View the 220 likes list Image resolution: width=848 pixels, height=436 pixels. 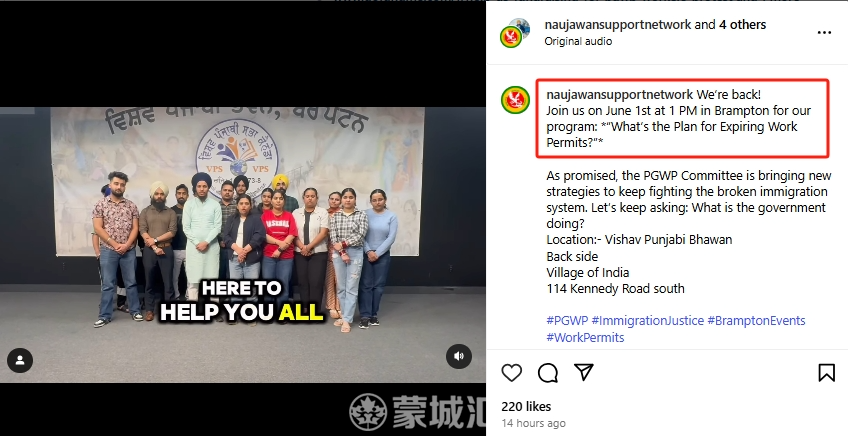tap(526, 407)
